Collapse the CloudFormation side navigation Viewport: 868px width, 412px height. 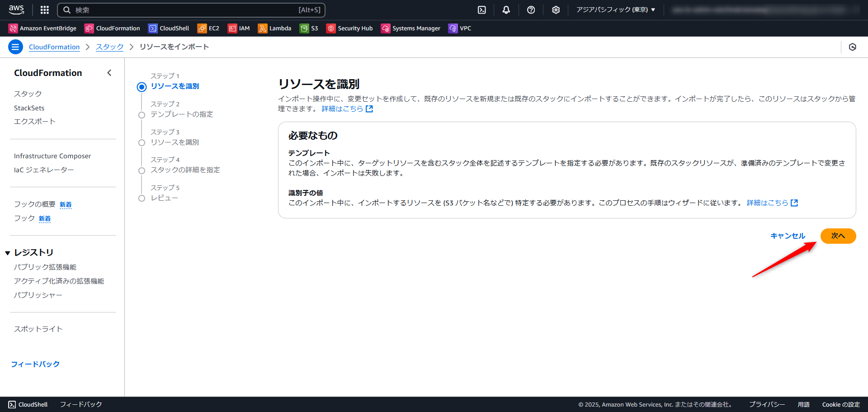[x=109, y=73]
